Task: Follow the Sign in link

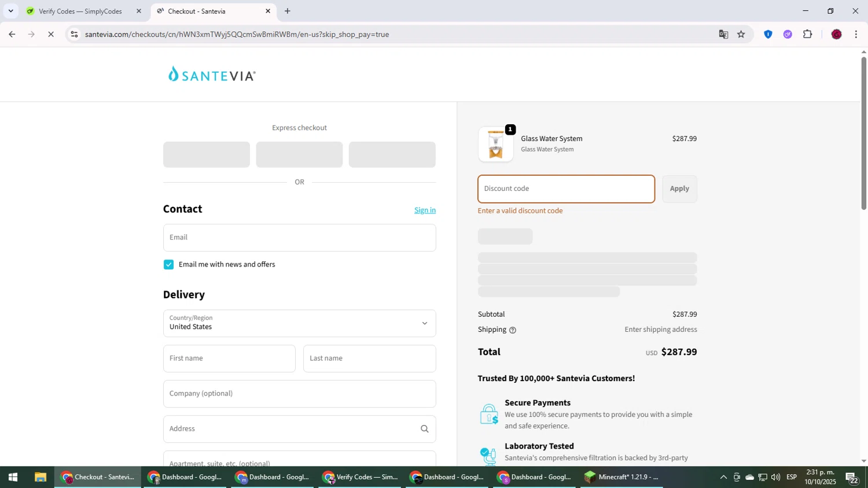Action: pos(425,210)
